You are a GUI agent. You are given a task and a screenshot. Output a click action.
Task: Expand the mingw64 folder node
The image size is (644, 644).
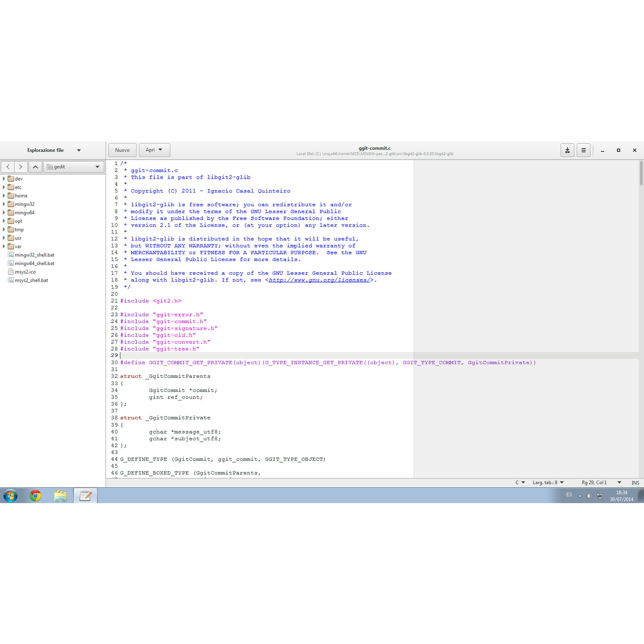[x=4, y=213]
